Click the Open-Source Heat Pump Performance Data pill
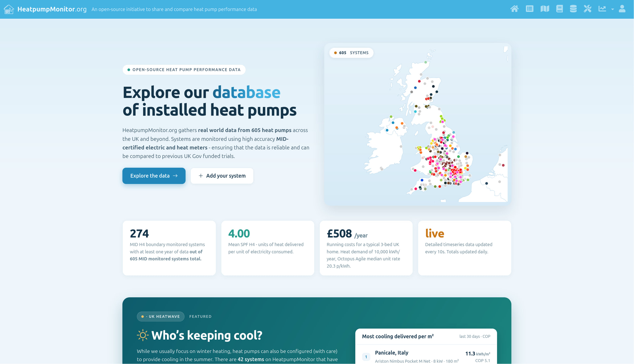 pos(184,70)
